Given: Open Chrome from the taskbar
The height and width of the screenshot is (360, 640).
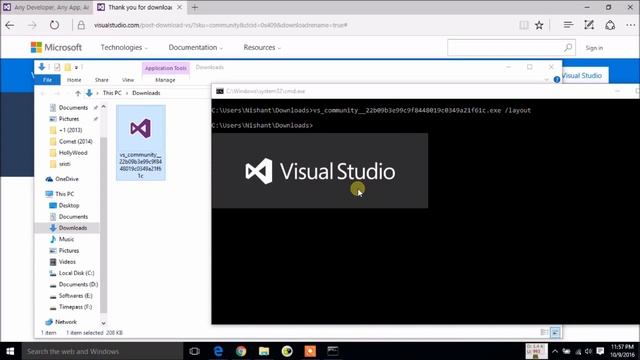Looking at the screenshot, I should [241, 351].
